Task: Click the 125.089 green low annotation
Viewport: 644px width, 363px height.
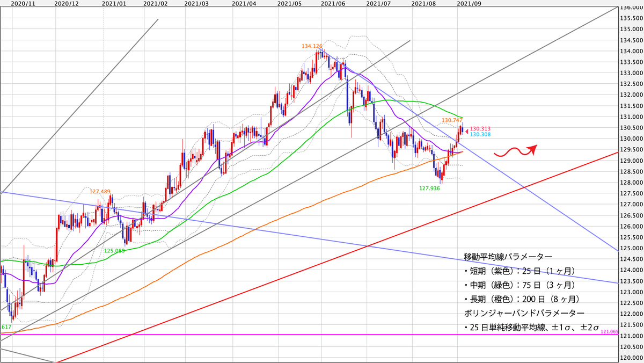Action: point(114,251)
